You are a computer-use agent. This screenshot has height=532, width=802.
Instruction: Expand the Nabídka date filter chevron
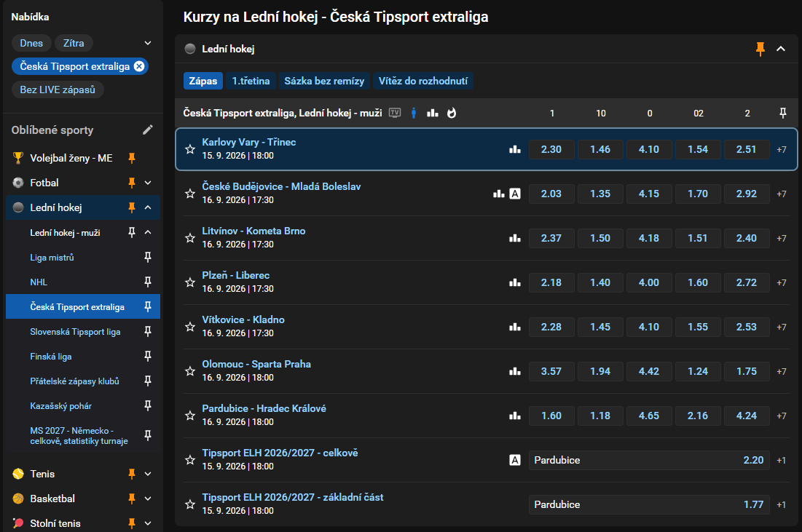click(148, 43)
